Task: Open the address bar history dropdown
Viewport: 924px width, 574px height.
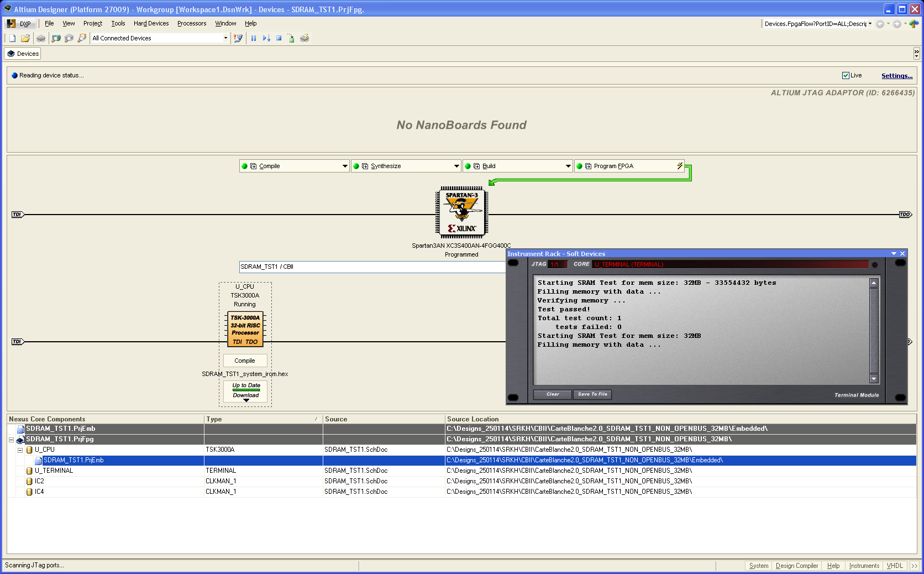Action: pos(870,24)
